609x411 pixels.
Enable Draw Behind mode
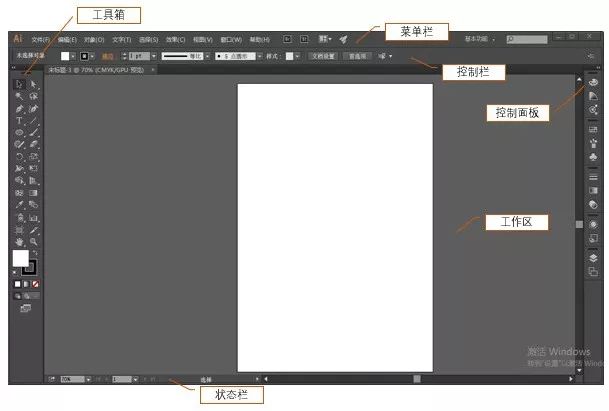(26, 296)
